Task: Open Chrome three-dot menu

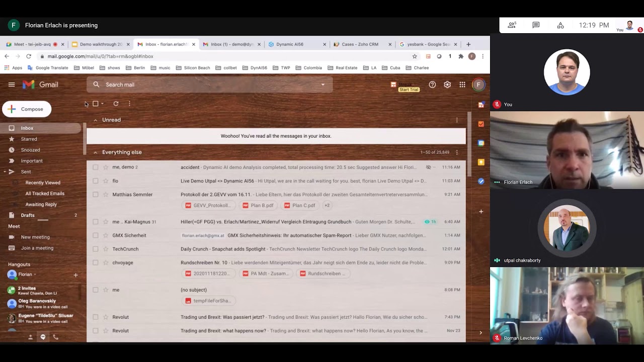Action: 482,56
